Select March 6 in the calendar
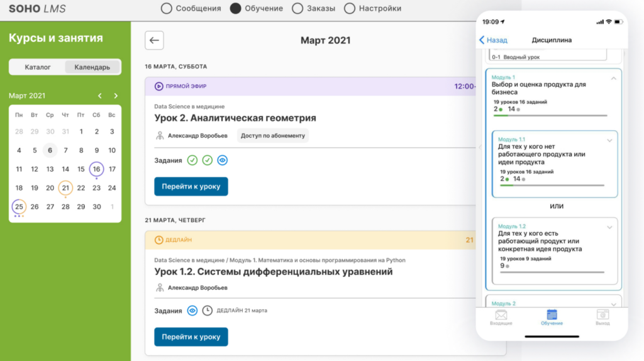The height and width of the screenshot is (361, 644). [x=50, y=150]
